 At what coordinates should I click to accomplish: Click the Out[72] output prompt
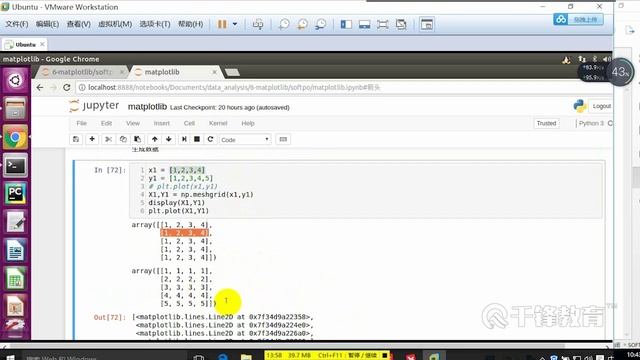pos(110,317)
